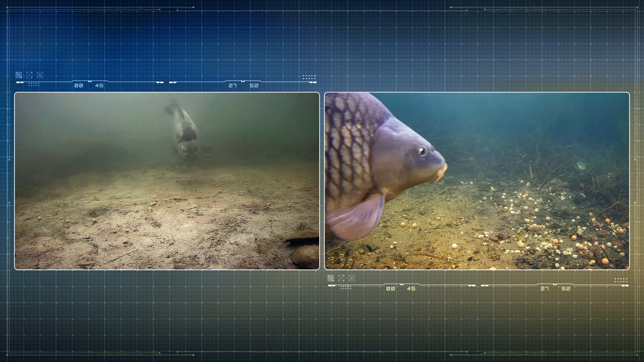The image size is (644, 362).
Task: Click left end cap of upper timeline bar
Action: click(20, 82)
